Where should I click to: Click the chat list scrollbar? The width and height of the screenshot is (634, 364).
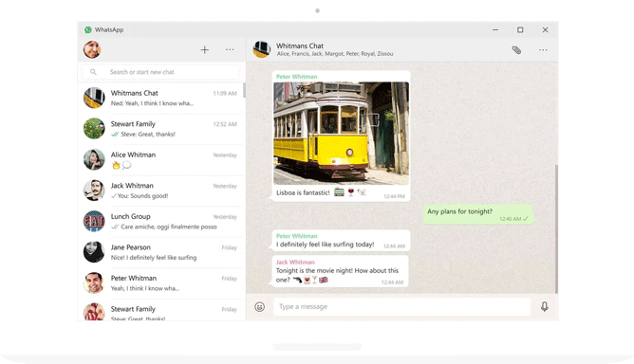click(244, 90)
